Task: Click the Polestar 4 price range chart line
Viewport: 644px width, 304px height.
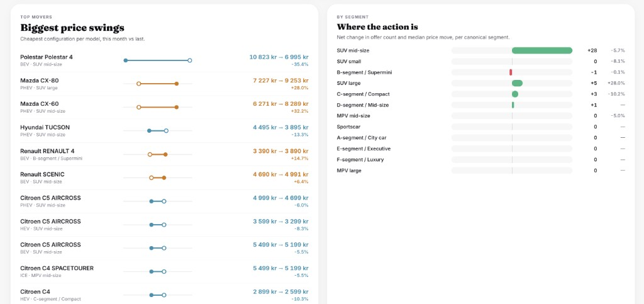Action: (x=158, y=60)
